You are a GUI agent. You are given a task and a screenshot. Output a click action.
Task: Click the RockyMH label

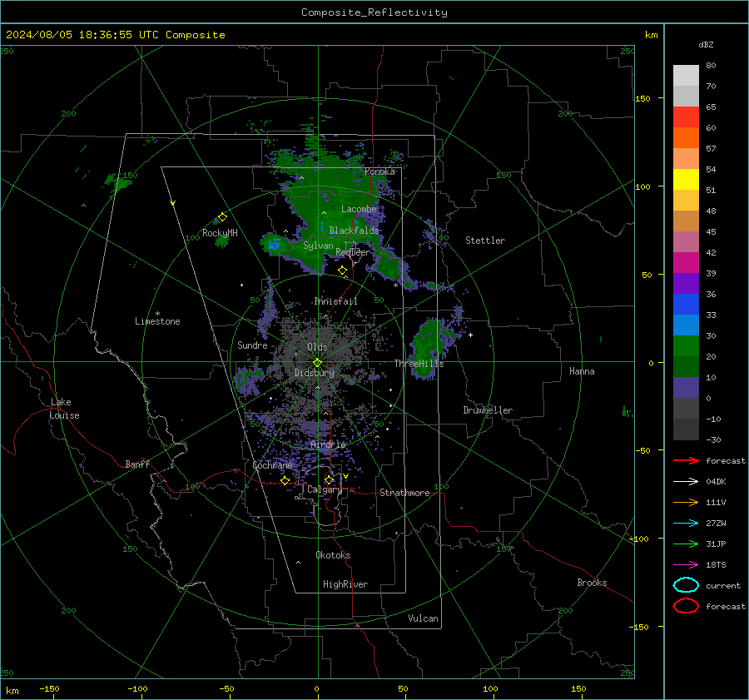(x=220, y=233)
